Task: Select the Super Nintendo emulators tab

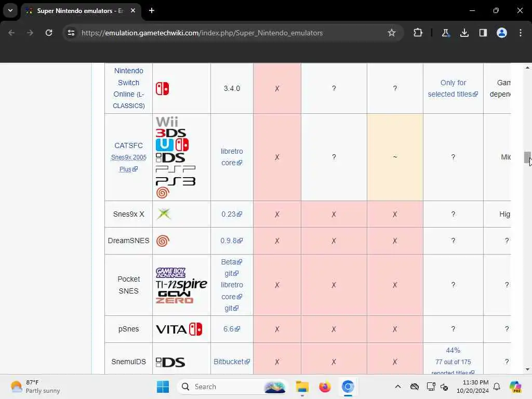Action: pos(81,11)
